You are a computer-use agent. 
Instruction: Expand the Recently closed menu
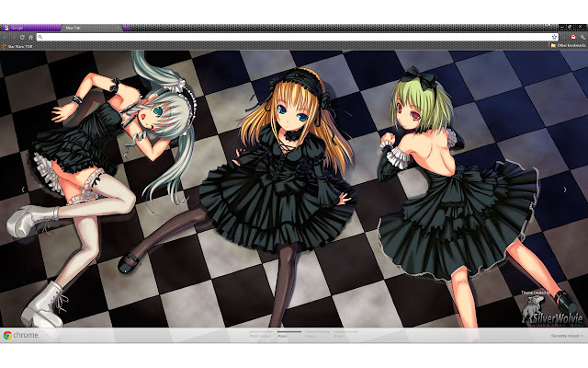pyautogui.click(x=567, y=336)
